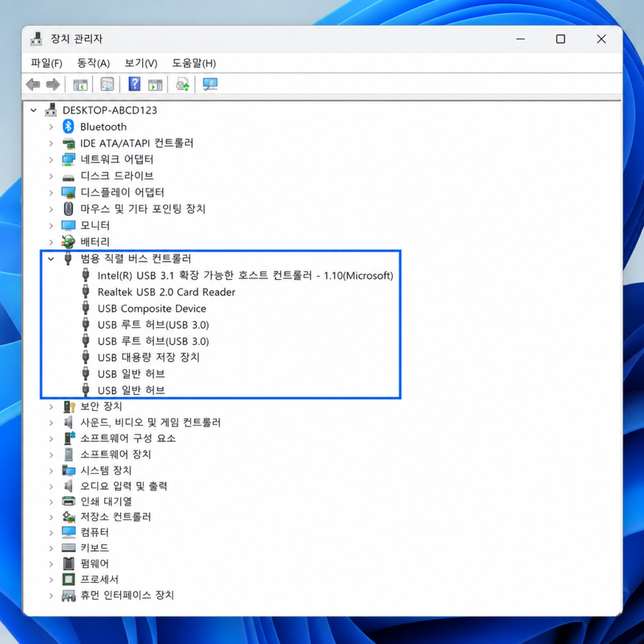Click the 모니터 category icon

(69, 225)
